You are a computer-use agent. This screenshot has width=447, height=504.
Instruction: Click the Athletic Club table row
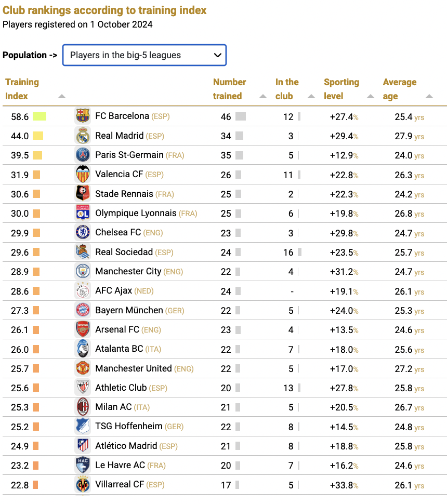point(225,388)
